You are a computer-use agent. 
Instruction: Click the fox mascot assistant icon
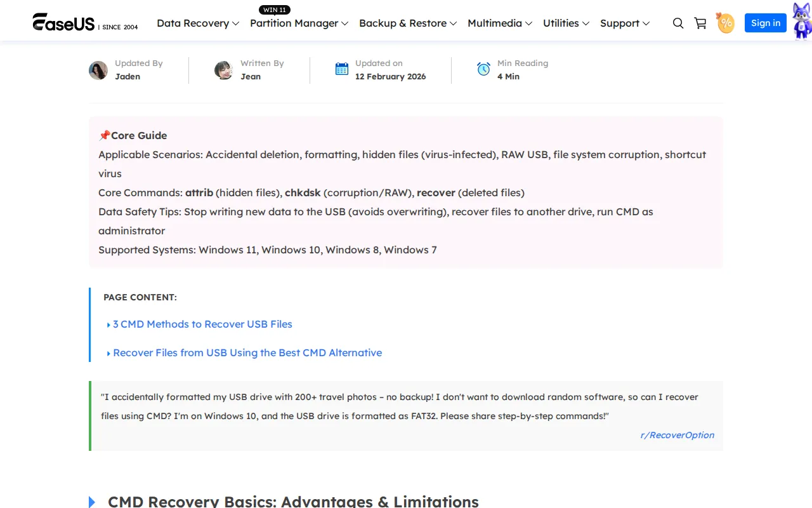click(x=801, y=21)
